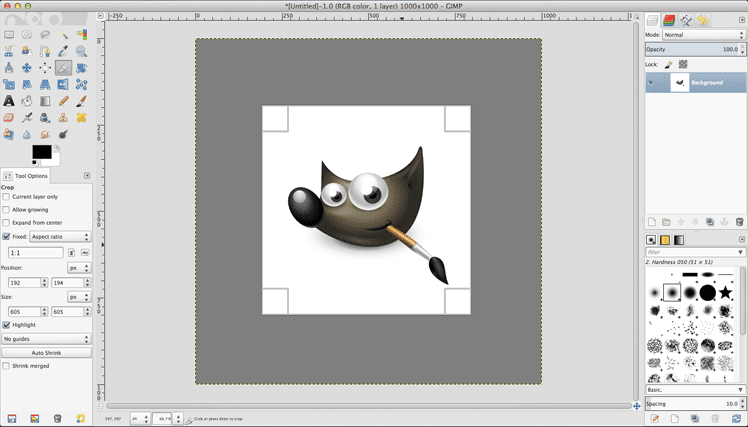
Task: Click the refresh brushes icon
Action: 737,418
